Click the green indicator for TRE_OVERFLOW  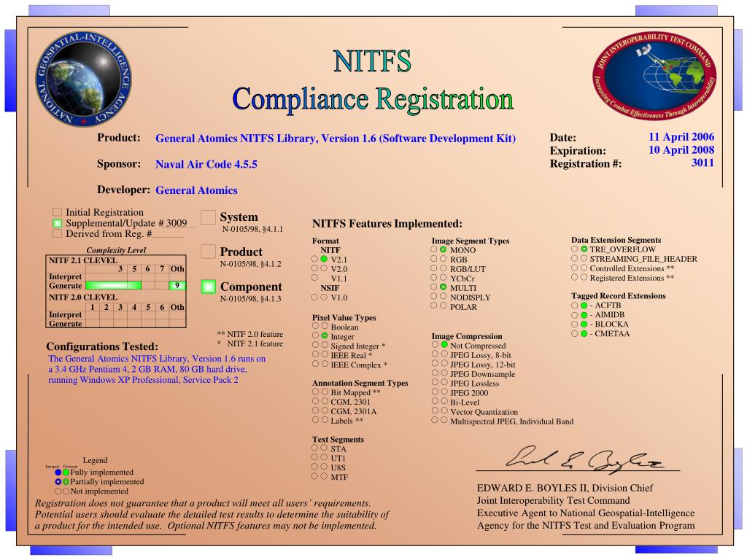click(x=584, y=249)
